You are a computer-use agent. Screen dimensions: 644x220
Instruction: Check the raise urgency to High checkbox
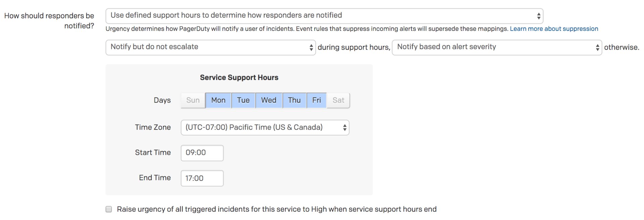[x=109, y=209]
